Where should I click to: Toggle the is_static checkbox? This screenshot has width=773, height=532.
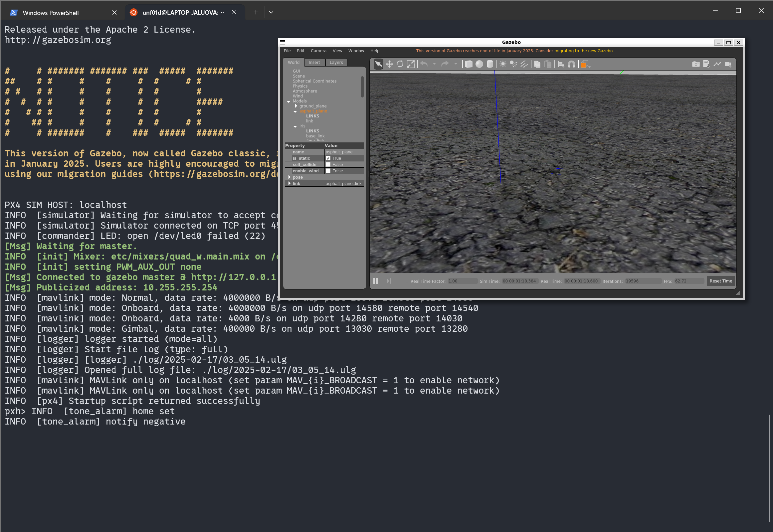328,158
